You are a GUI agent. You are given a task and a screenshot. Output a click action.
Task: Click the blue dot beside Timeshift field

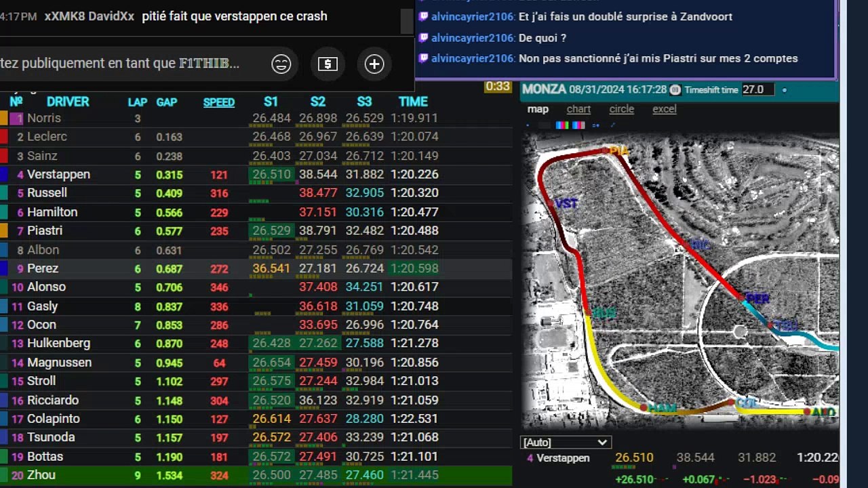tap(785, 90)
